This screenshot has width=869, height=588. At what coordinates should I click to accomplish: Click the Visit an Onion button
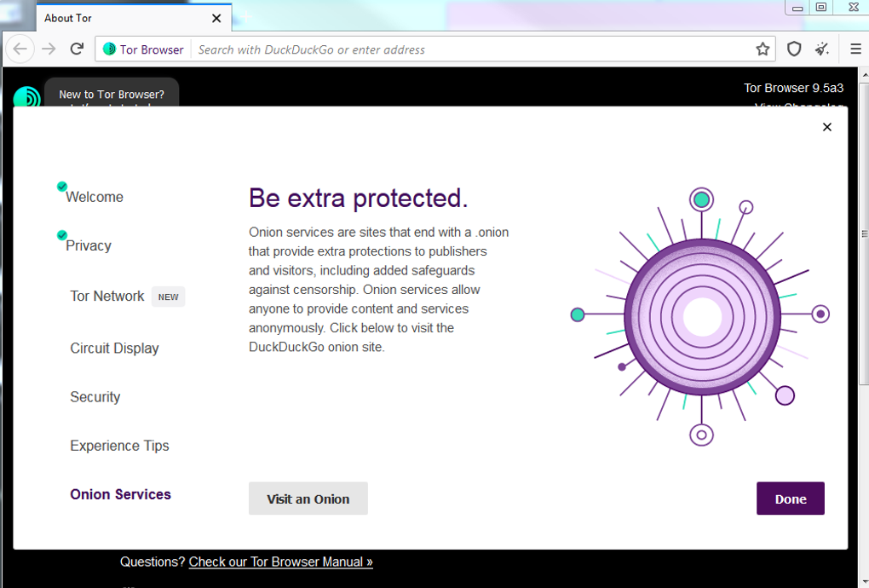(308, 499)
